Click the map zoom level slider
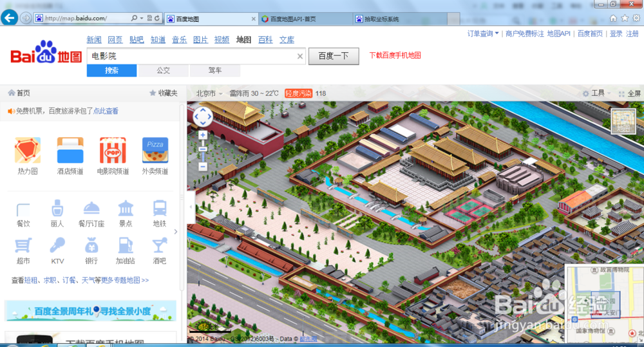This screenshot has width=644, height=347. (x=203, y=151)
